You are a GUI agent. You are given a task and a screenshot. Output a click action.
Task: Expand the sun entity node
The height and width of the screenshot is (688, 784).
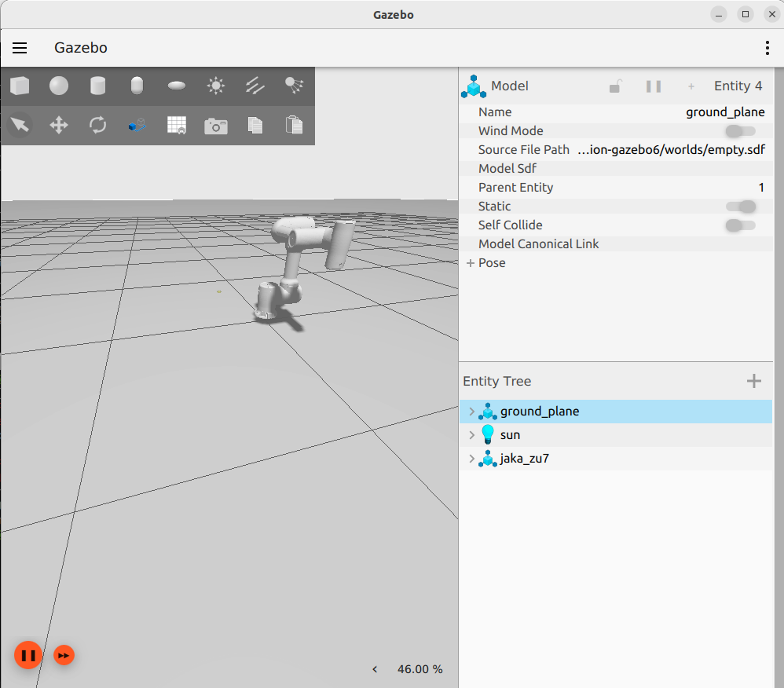[x=471, y=435]
